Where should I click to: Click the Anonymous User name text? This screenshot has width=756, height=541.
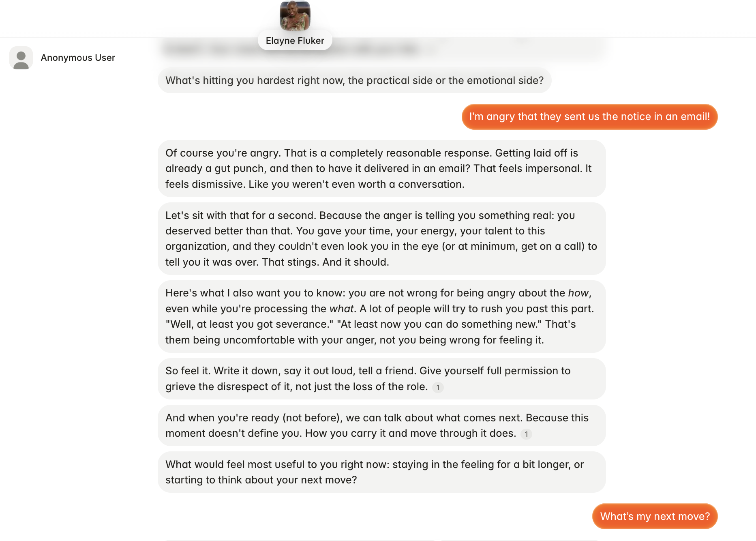[x=78, y=58]
